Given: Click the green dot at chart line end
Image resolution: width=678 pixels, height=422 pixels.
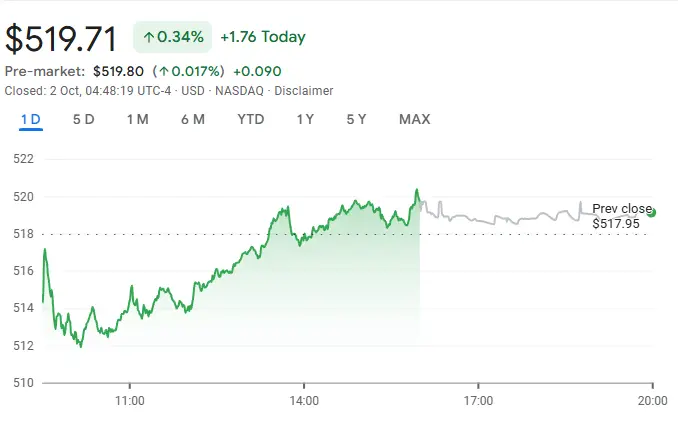Looking at the screenshot, I should click(x=652, y=212).
